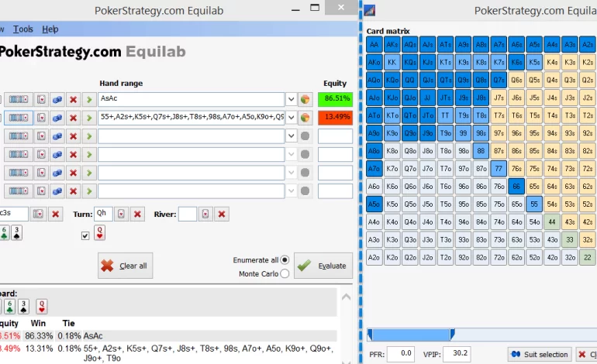Click the VPIP value field
Viewport: 597px width, 364px height.
457,354
